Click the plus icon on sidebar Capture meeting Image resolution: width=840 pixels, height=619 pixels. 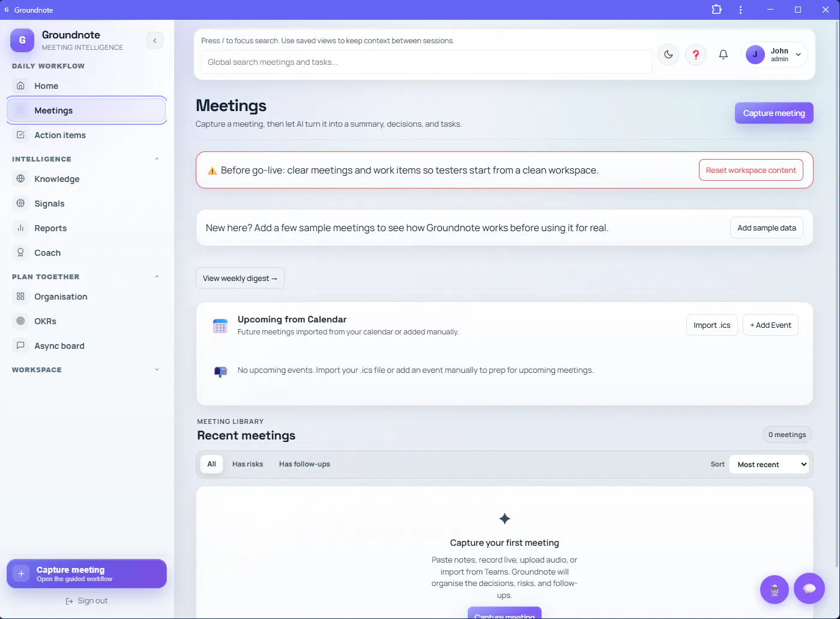click(x=21, y=573)
